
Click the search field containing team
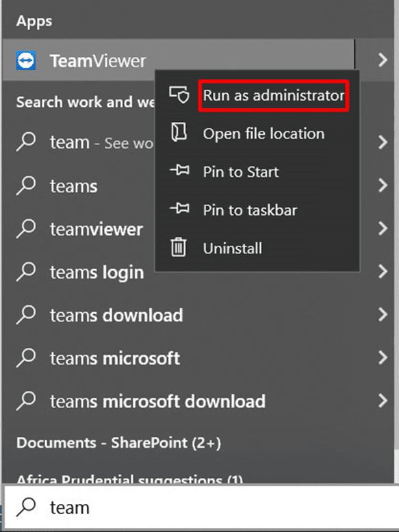coord(201,507)
